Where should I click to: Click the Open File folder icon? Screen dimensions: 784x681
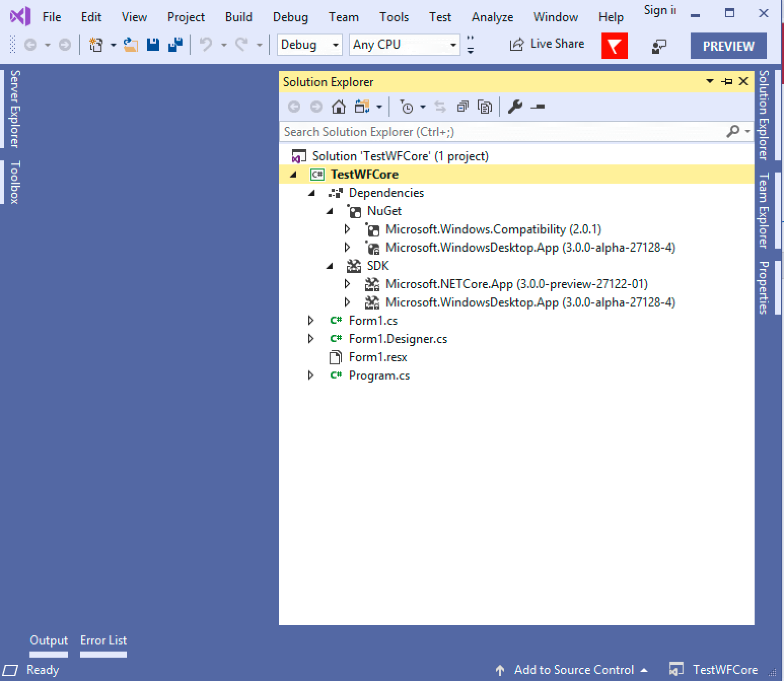(x=130, y=45)
